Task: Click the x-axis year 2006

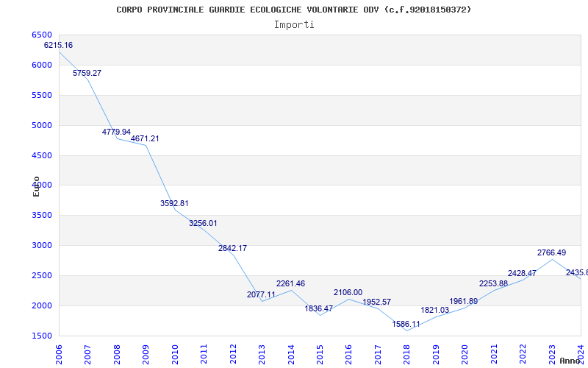Action: point(59,355)
